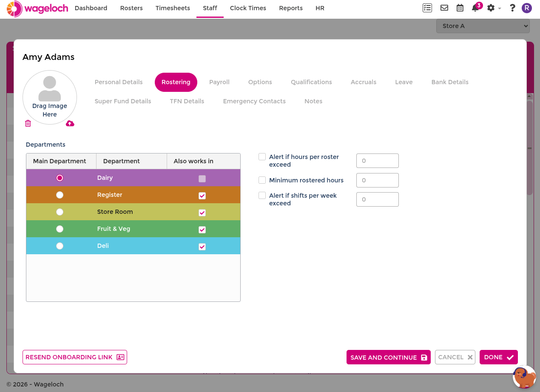This screenshot has width=540, height=392.
Task: Open the Notes tab
Action: [x=313, y=101]
